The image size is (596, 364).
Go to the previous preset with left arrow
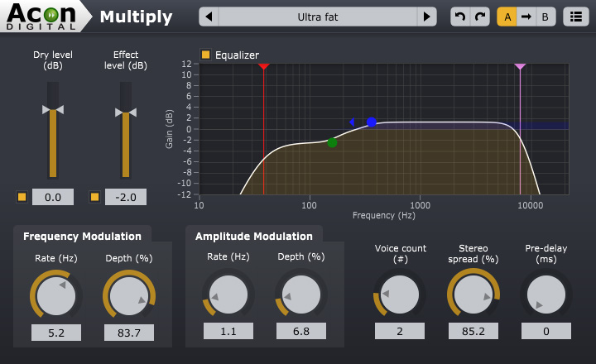(x=209, y=17)
